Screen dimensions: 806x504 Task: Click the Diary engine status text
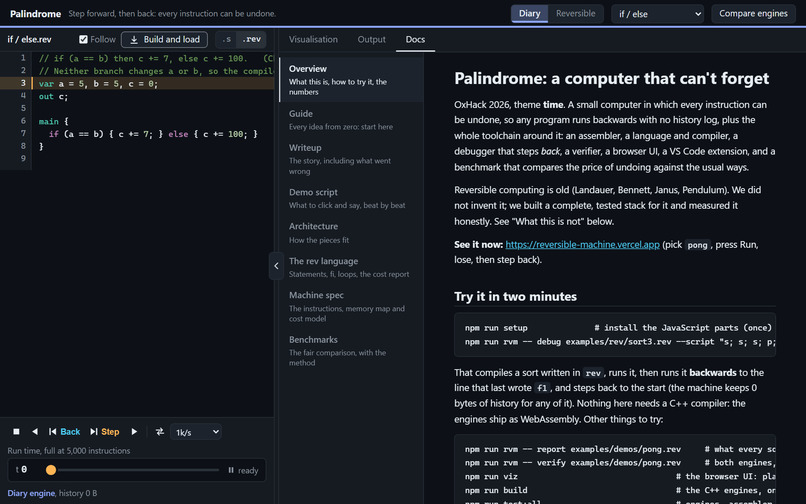[x=31, y=493]
